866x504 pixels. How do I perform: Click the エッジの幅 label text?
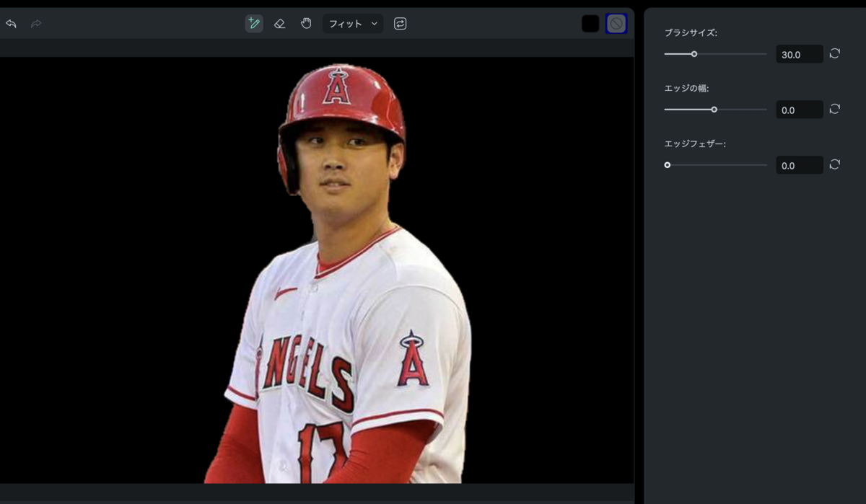pos(686,89)
